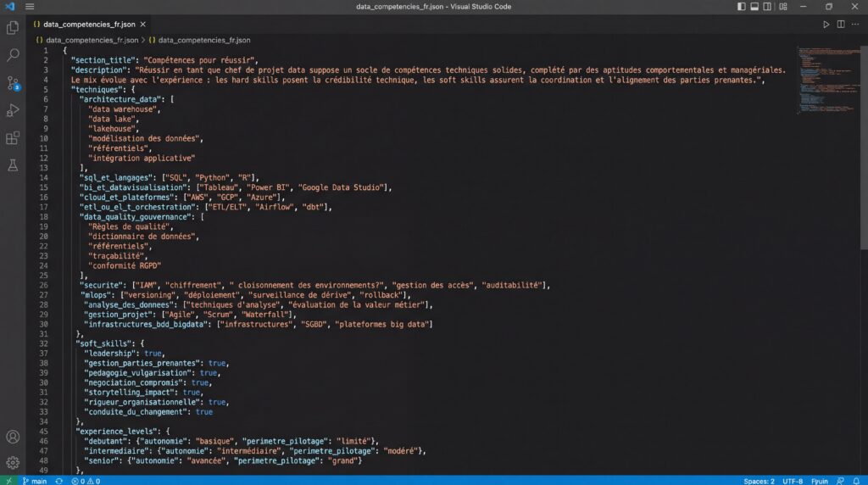Click the "cloud_et_plateformes" key
The image size is (868, 485).
[x=127, y=197]
